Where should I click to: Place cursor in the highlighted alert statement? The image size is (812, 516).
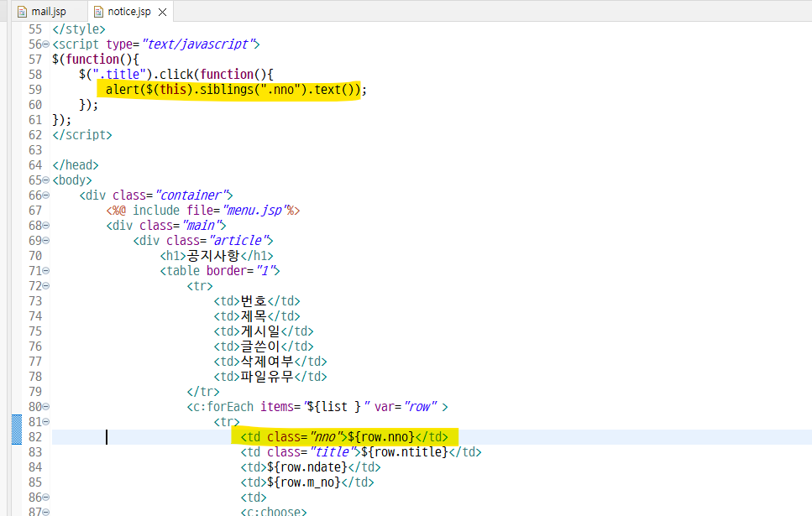(x=236, y=90)
